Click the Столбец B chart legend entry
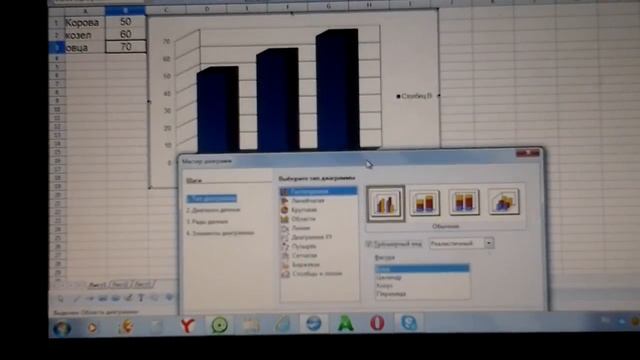 (x=414, y=96)
